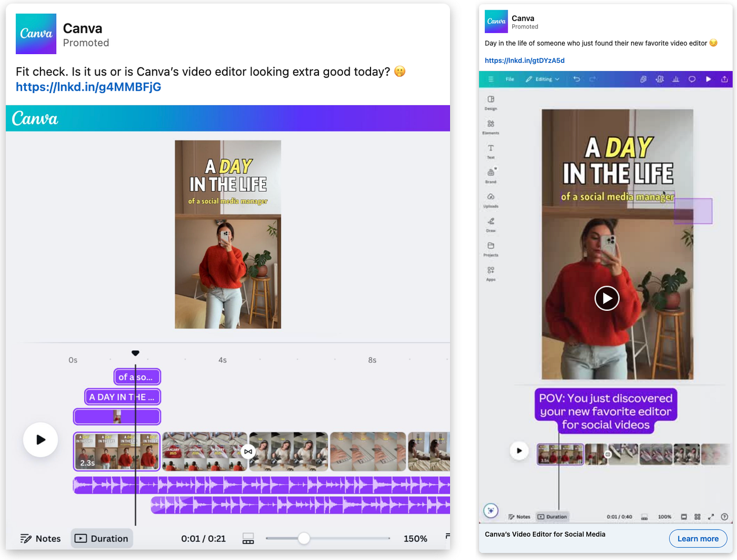Image resolution: width=737 pixels, height=560 pixels.
Task: Select the lower audio waveform track in left ad
Action: (x=300, y=505)
